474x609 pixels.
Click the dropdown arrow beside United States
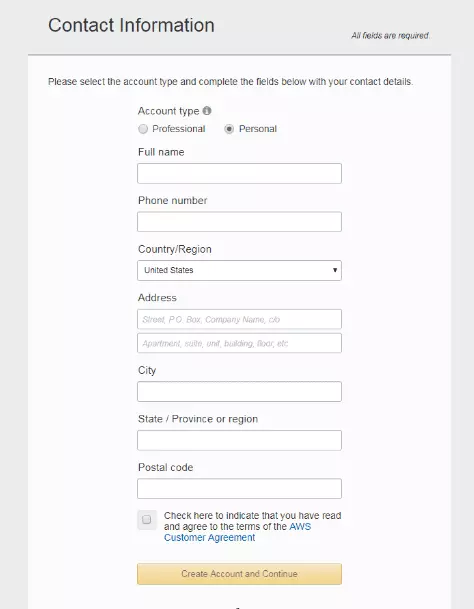pos(335,270)
